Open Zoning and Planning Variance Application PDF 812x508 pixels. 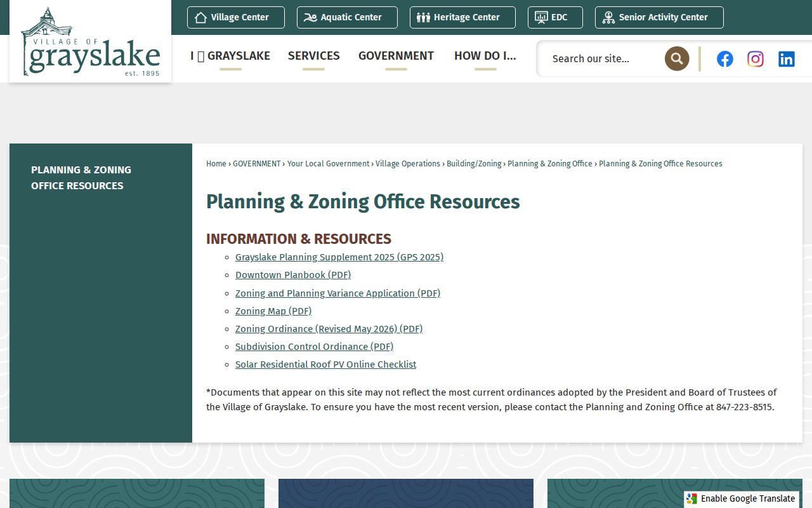[x=337, y=293]
